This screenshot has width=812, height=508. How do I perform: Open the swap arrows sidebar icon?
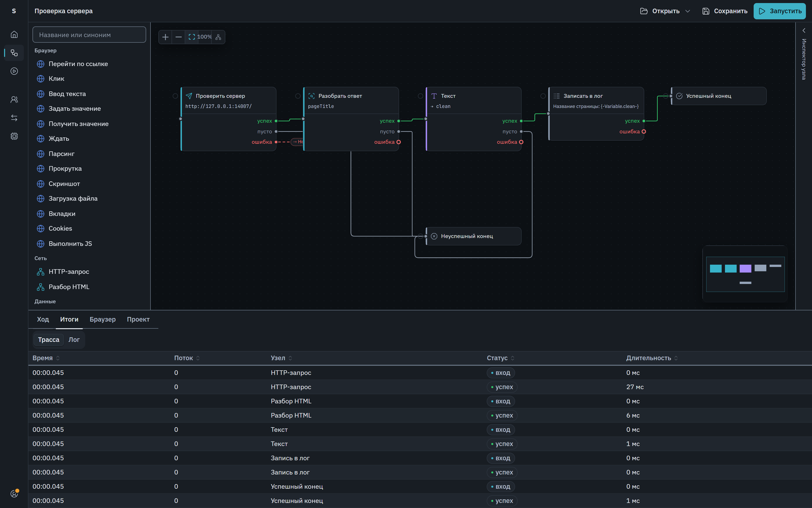14,118
